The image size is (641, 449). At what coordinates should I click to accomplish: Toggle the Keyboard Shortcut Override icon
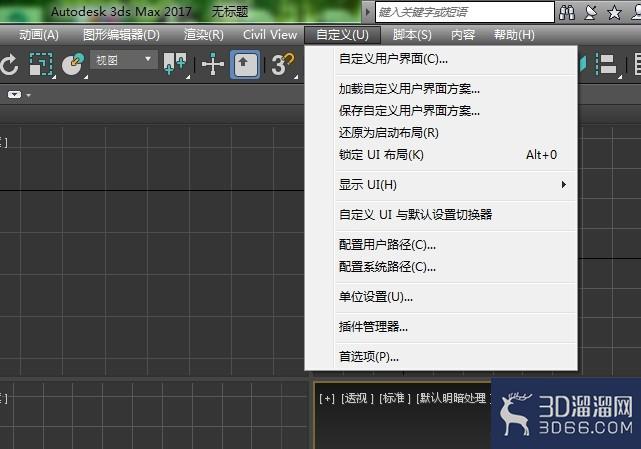244,64
